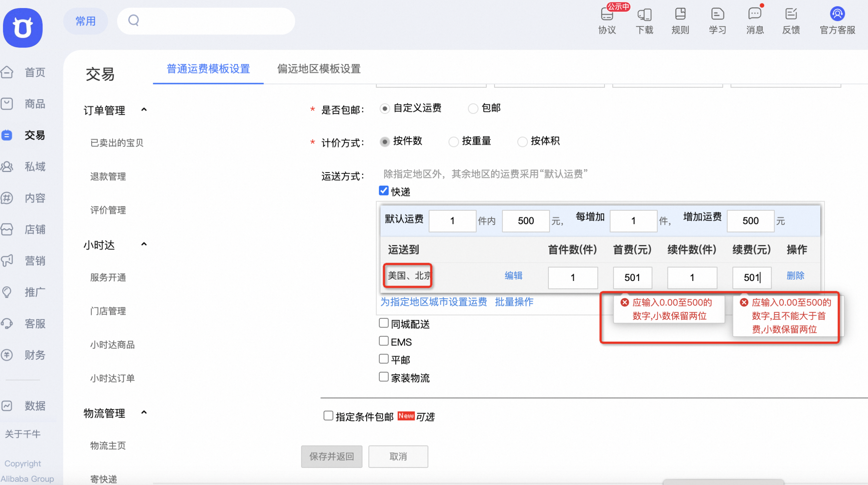The height and width of the screenshot is (485, 868).
Task: Enable EMS shipping checkbox
Action: pyautogui.click(x=383, y=341)
